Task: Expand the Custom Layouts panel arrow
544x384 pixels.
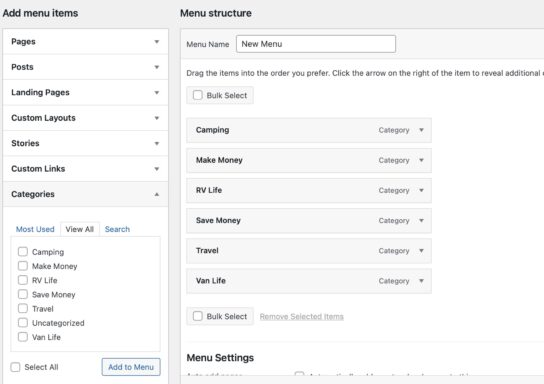Action: [157, 118]
